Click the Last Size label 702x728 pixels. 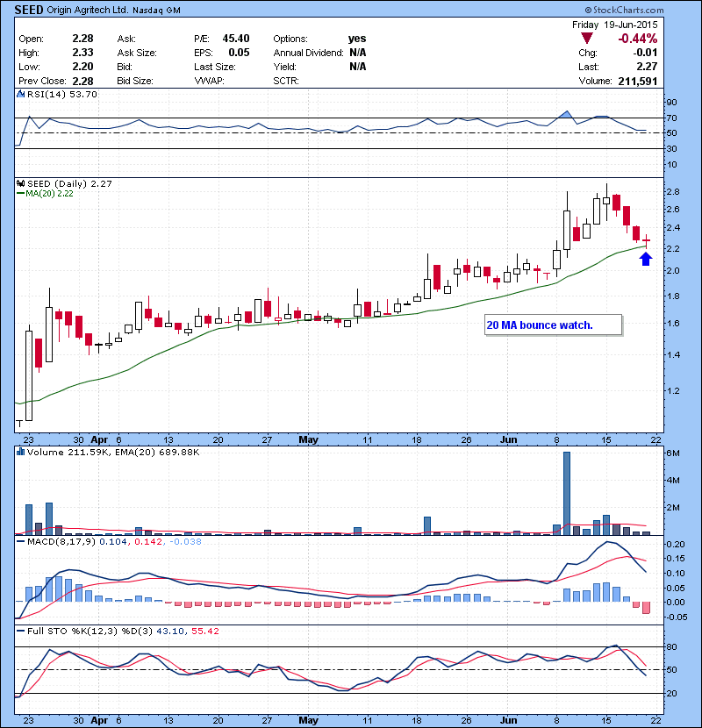click(x=215, y=67)
